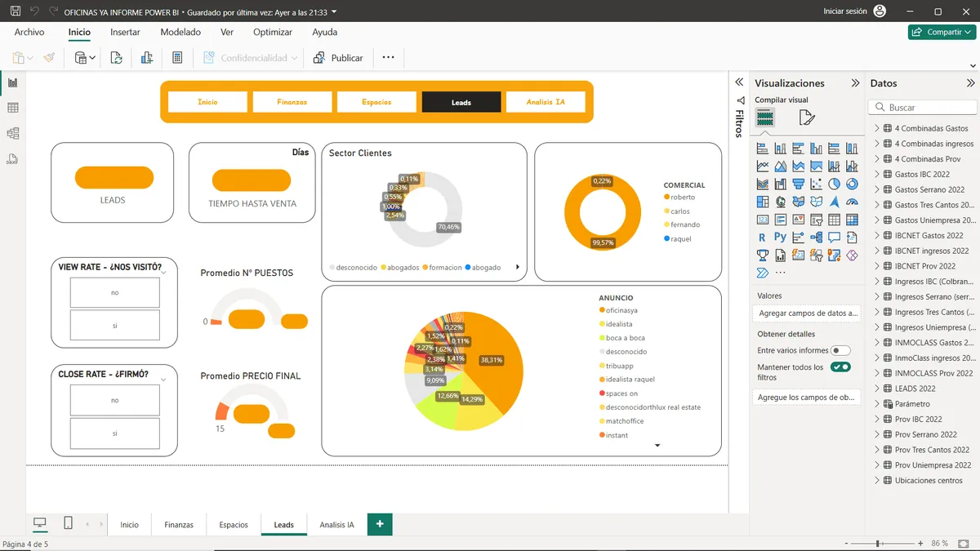Open the Insertar ribbon tab

coord(125,32)
